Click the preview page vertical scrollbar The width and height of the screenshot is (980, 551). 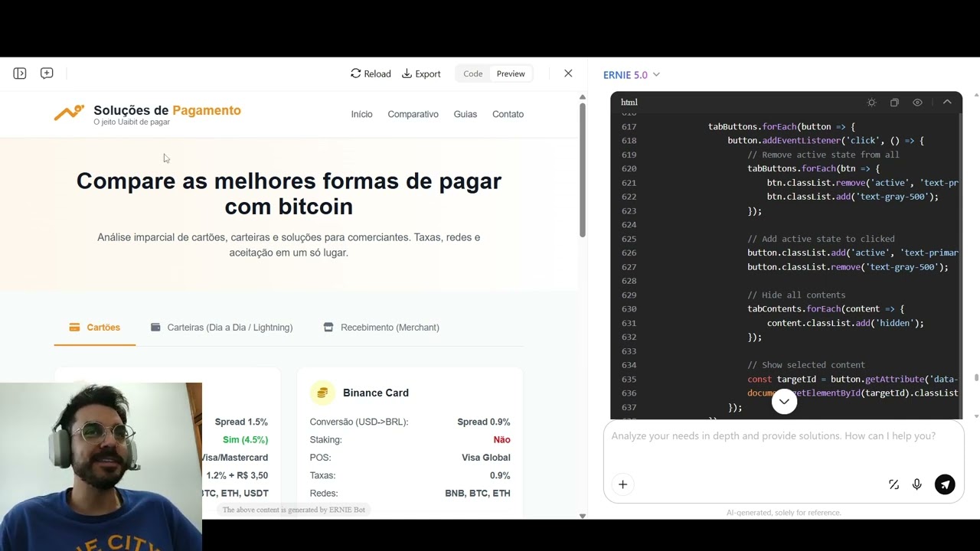pyautogui.click(x=582, y=168)
